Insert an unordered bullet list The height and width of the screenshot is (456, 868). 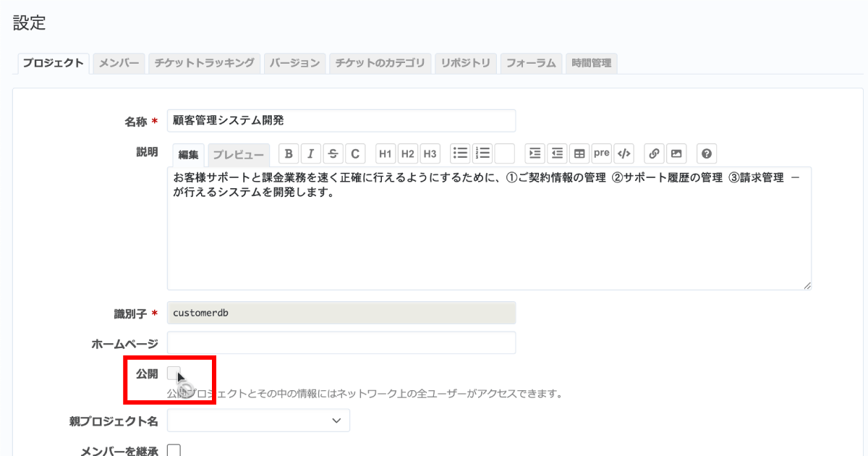pos(460,153)
